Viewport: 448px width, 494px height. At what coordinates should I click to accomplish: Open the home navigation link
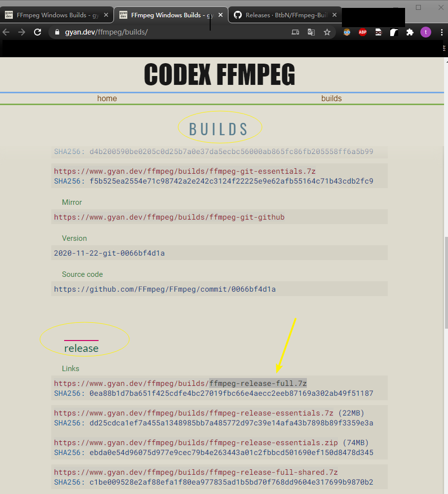click(107, 99)
